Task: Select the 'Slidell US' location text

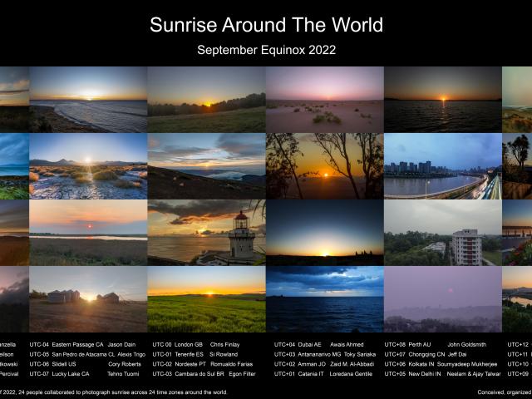Action: point(64,364)
